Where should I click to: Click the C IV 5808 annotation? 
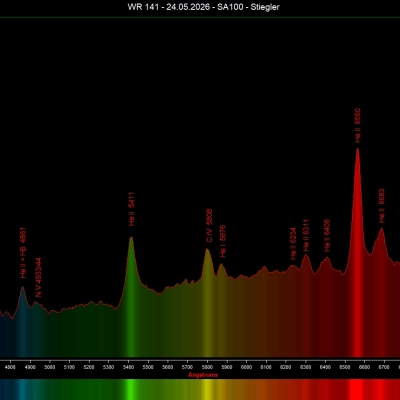tap(209, 226)
